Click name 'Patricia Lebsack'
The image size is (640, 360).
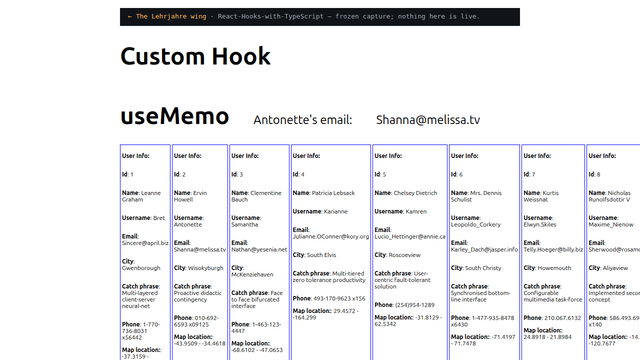pos(333,193)
